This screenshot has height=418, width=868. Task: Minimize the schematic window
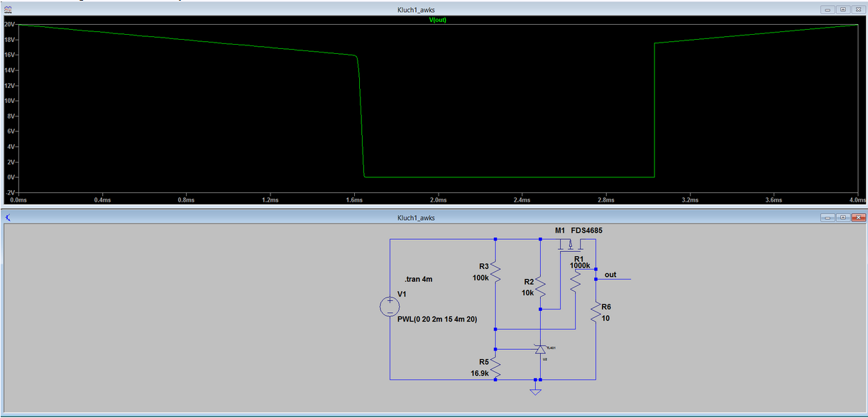[x=828, y=217]
